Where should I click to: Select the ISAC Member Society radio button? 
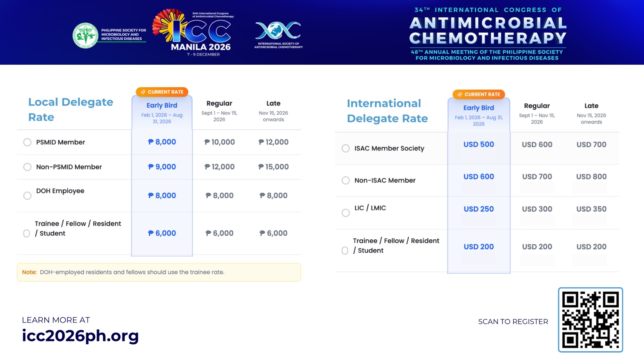[346, 148]
